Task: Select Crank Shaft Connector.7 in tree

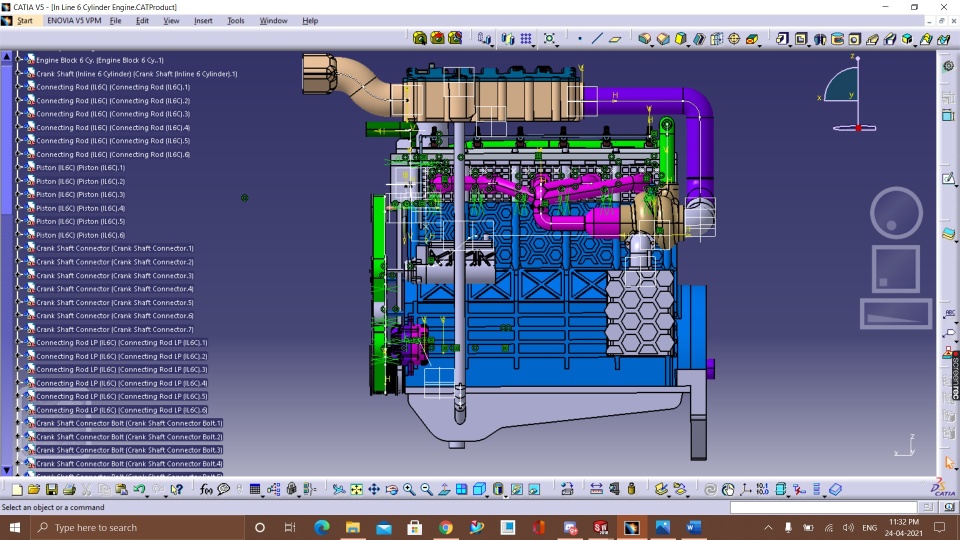Action: pos(115,329)
